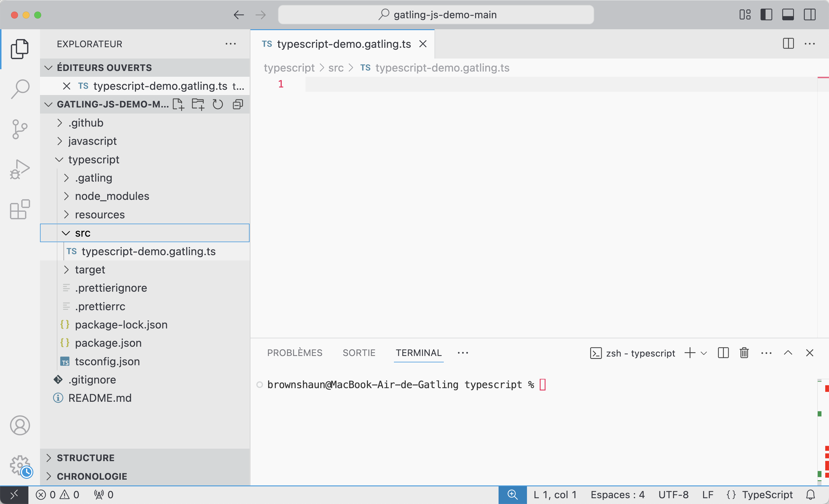Split the terminal pane
This screenshot has height=504, width=829.
click(x=723, y=353)
